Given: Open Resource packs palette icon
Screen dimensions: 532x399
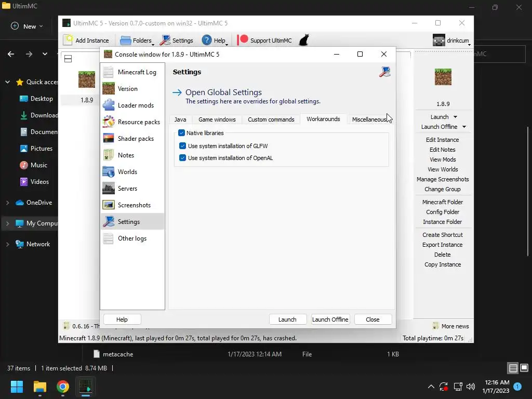Looking at the screenshot, I should (x=108, y=122).
